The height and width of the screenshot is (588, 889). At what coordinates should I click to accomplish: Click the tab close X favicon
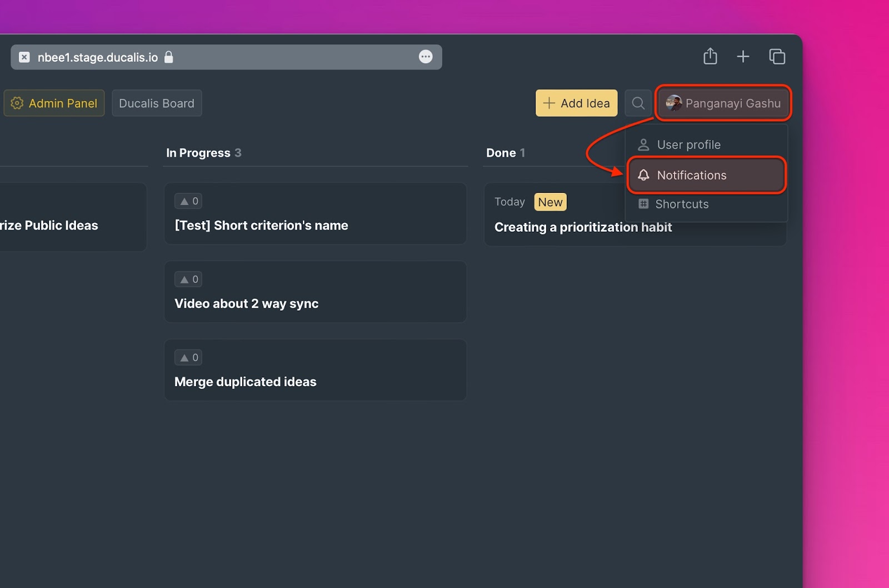(24, 57)
